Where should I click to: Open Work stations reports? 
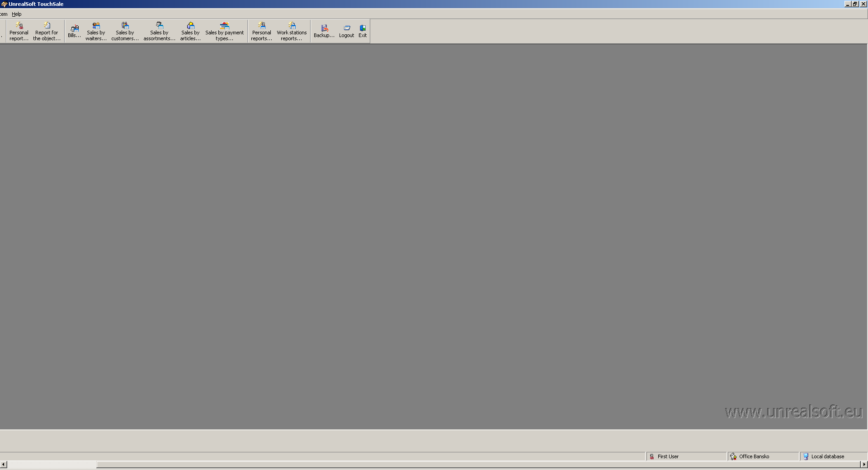click(x=292, y=31)
